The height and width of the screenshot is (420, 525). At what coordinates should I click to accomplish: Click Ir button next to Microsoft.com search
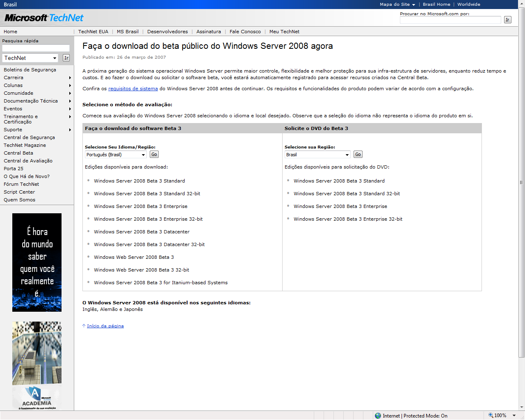pyautogui.click(x=507, y=20)
